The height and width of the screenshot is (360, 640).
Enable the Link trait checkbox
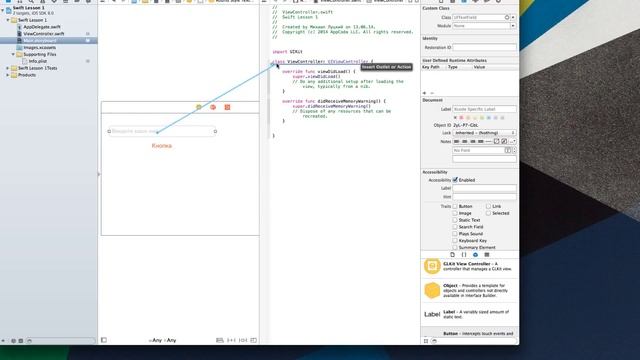pos(488,207)
